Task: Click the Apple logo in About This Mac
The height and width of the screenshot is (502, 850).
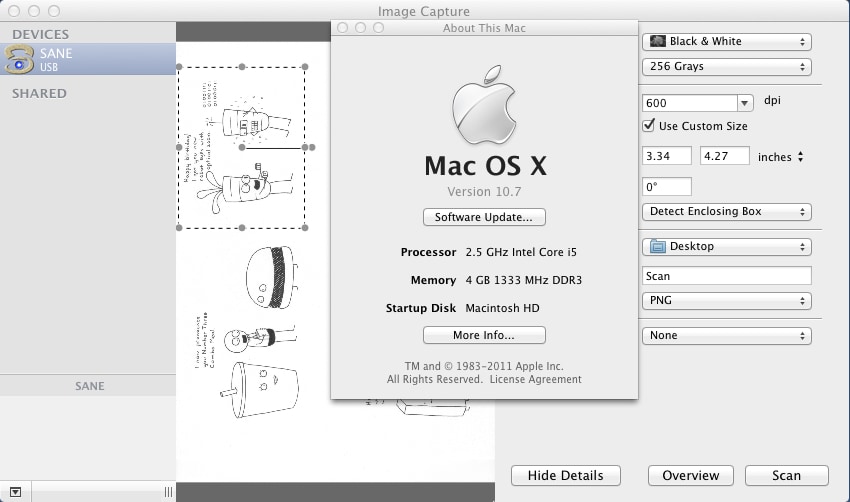Action: coord(484,105)
